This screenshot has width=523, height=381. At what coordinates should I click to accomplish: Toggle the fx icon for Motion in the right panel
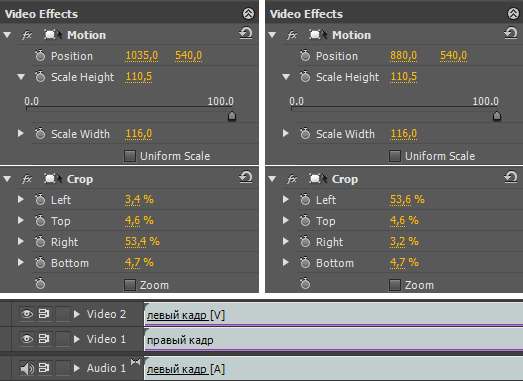(x=292, y=35)
